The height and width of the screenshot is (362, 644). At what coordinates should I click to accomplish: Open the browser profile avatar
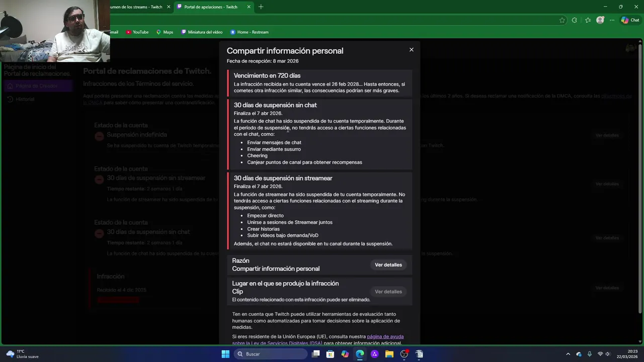point(600,20)
